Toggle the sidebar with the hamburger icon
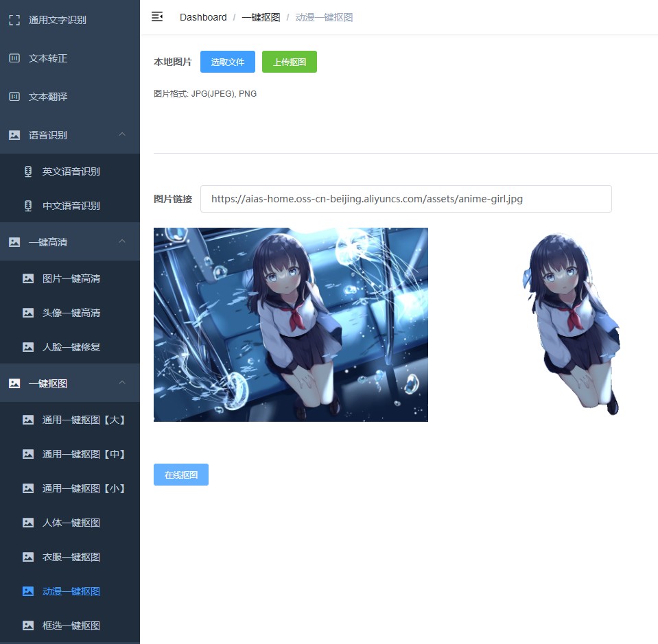The width and height of the screenshot is (658, 644). click(157, 16)
